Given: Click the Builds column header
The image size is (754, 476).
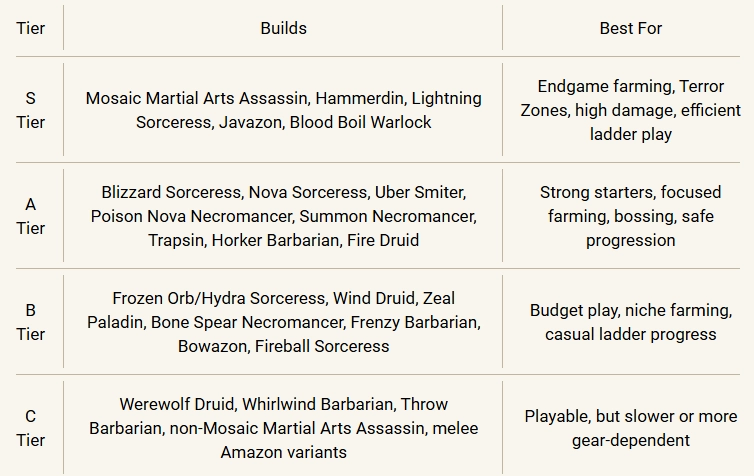Looking at the screenshot, I should 283,28.
